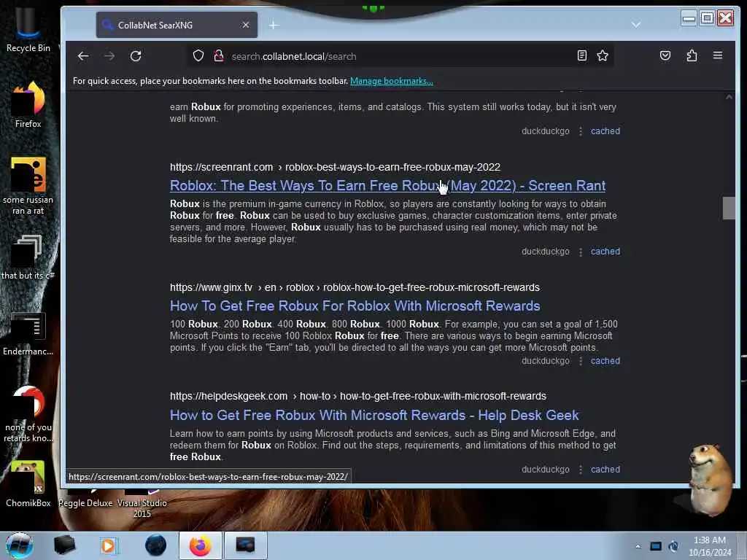Screen dimensions: 747x560
Task: Click the address bar URL field
Action: [x=400, y=56]
